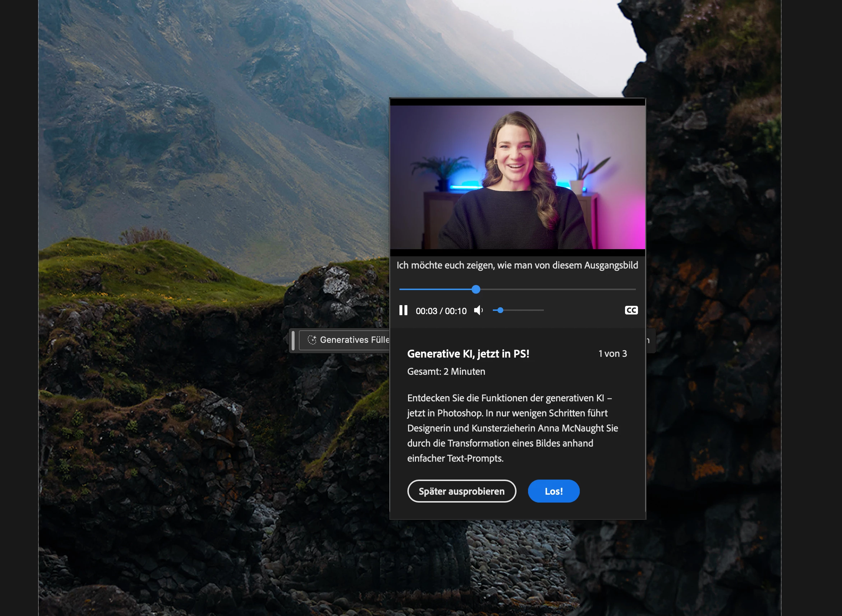Click the sparkle icon beside Generatives Füllen
842x616 pixels.
311,340
